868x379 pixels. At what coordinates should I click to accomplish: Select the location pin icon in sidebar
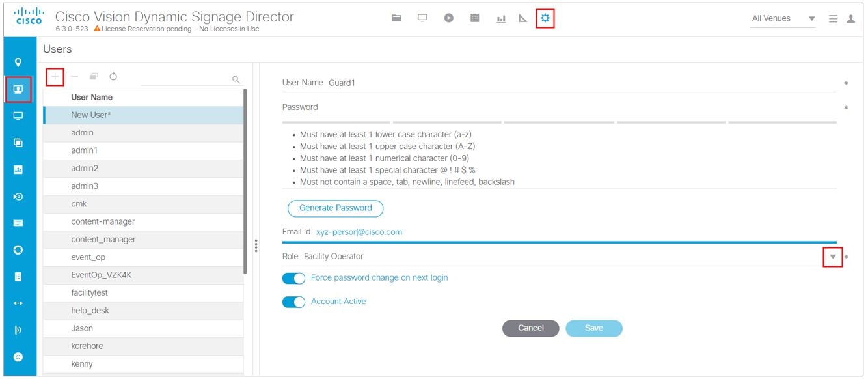[18, 63]
